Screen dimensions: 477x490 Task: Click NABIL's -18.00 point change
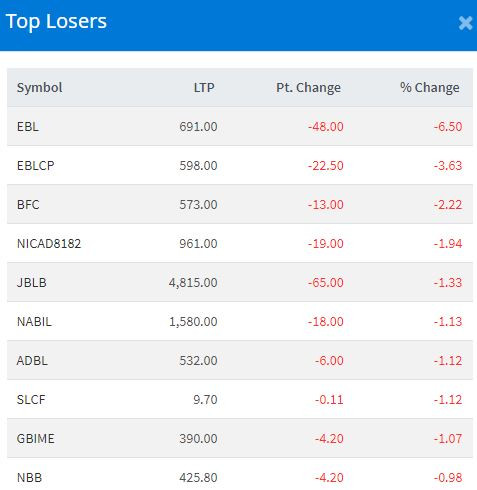[x=326, y=322]
